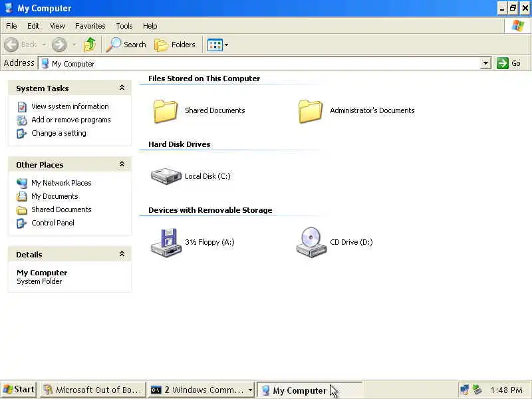Screen dimensions: 532x399
Task: Click the Windows flag logo icon
Action: click(518, 26)
